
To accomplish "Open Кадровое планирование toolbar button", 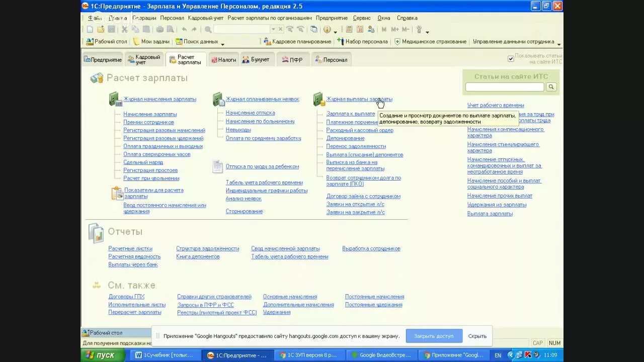I will [297, 42].
